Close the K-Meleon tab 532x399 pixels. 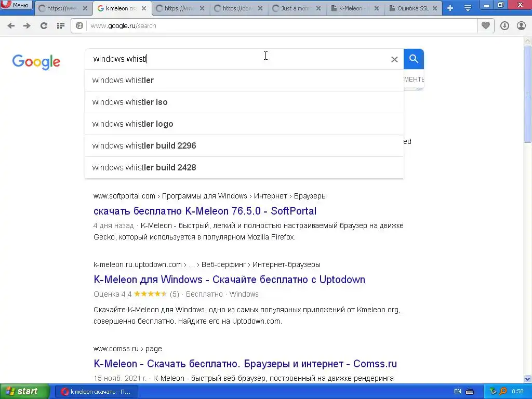click(x=377, y=8)
